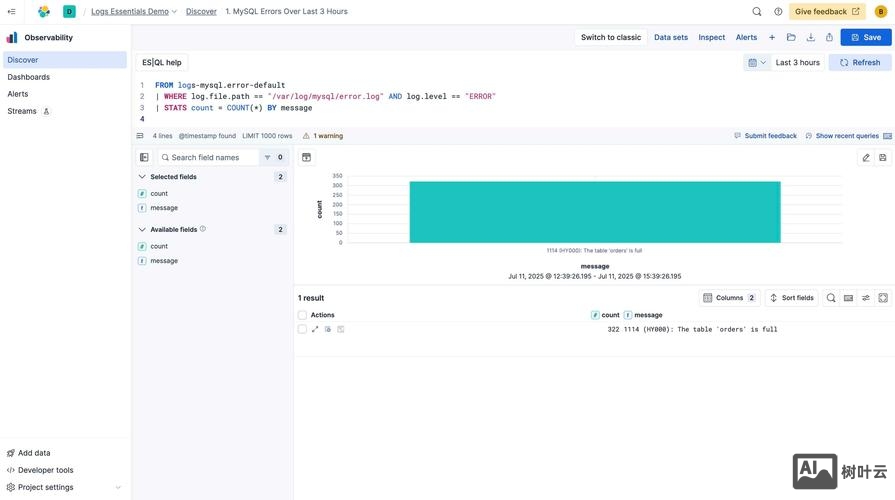Open Alerts in side navigation

(18, 94)
